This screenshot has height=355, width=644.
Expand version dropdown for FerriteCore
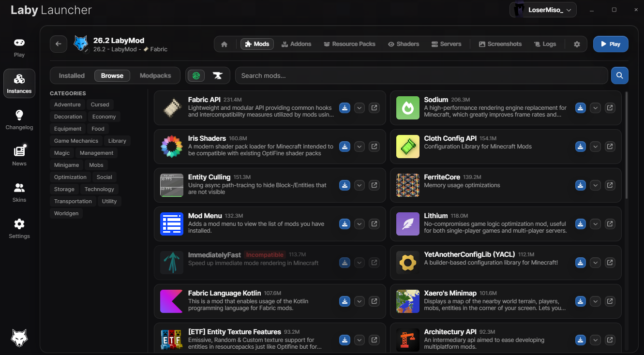pyautogui.click(x=595, y=185)
